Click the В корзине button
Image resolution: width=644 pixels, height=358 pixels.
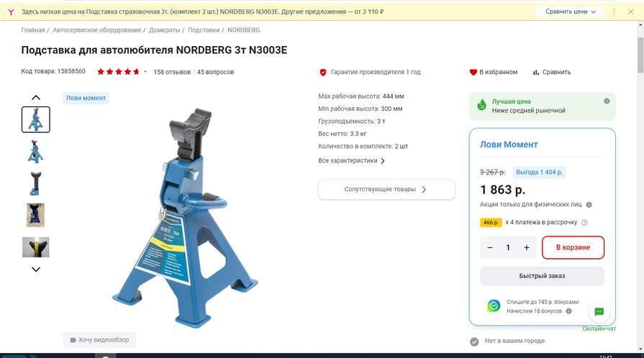[573, 247]
